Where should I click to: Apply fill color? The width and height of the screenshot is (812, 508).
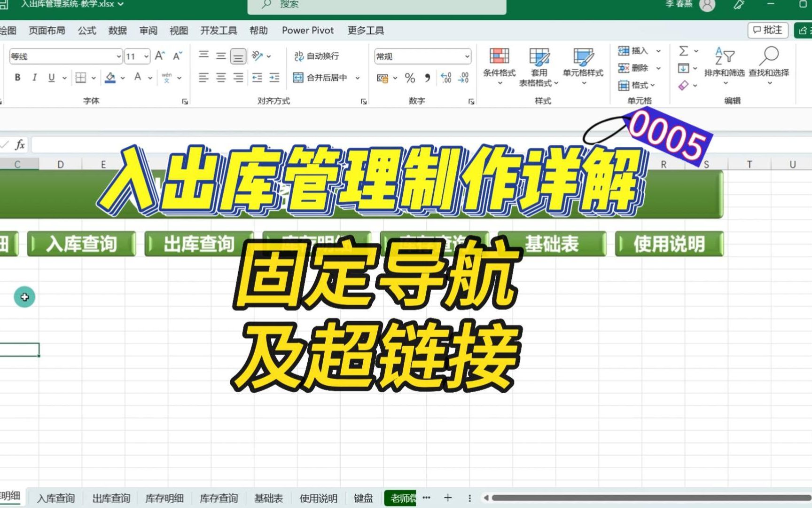click(x=110, y=78)
